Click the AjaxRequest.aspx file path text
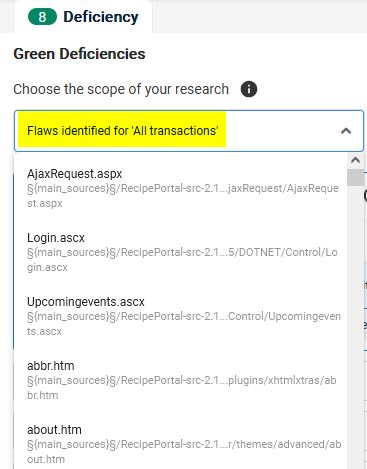 pyautogui.click(x=183, y=196)
